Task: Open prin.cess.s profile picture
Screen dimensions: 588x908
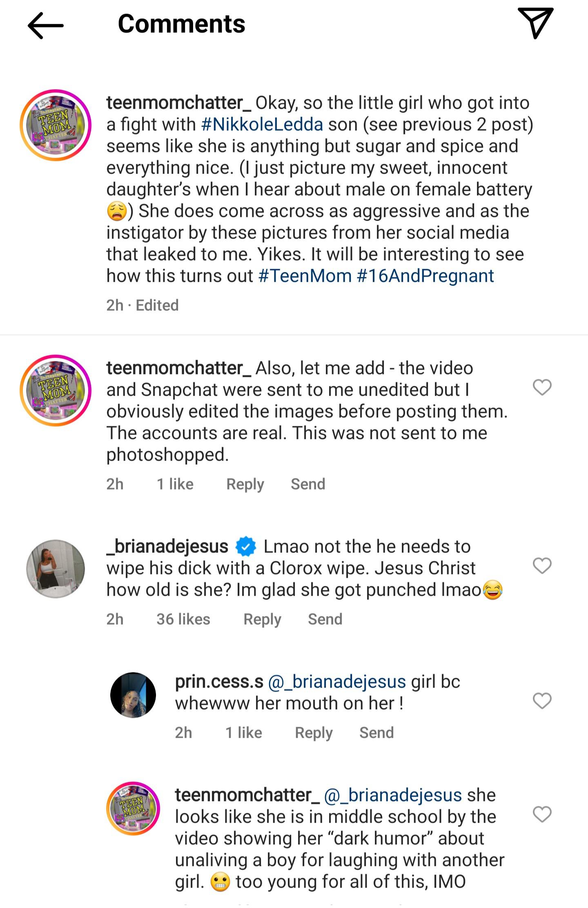Action: tap(133, 695)
